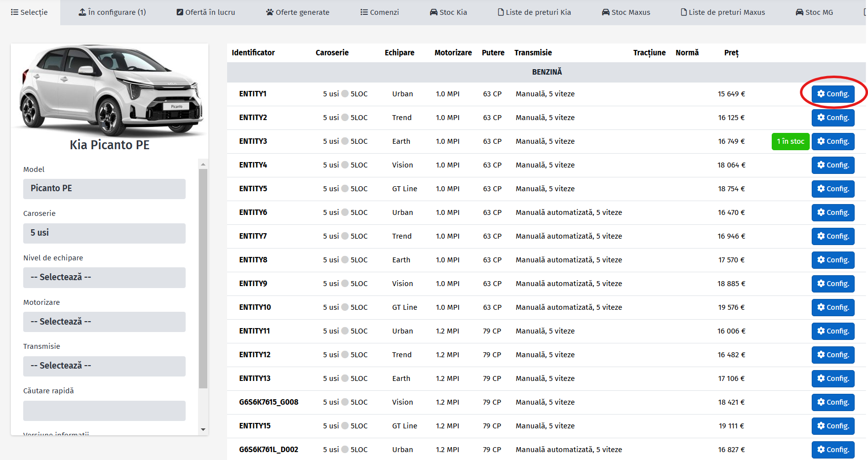Click the Normă column header
This screenshot has width=868, height=460.
tap(687, 53)
